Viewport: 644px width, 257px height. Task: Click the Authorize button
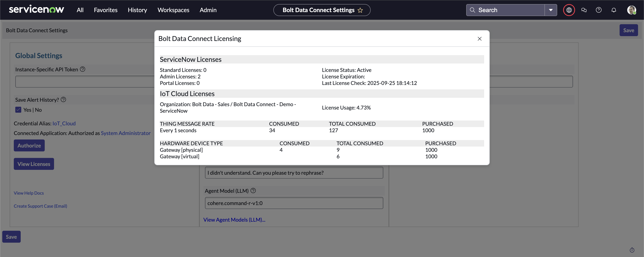click(x=29, y=146)
